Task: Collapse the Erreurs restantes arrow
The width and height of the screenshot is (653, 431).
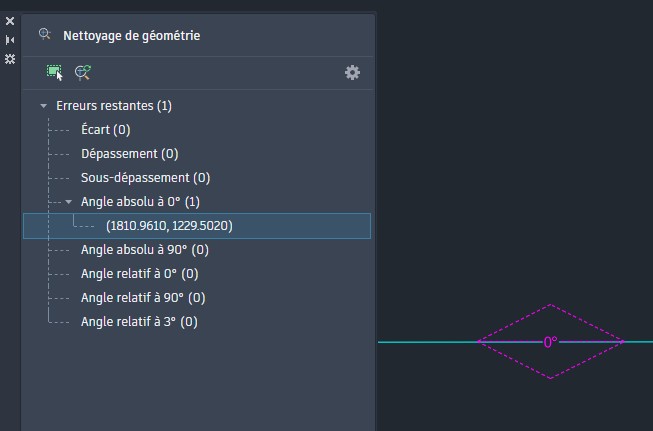Action: (43, 106)
